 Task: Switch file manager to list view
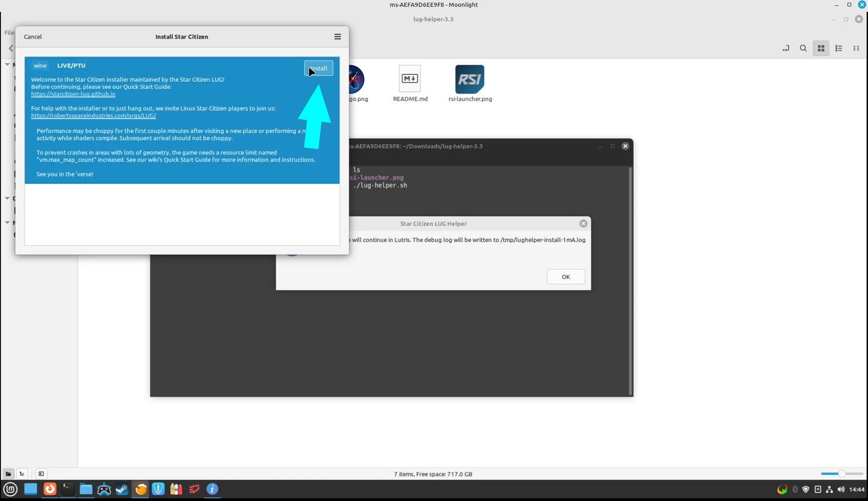pyautogui.click(x=839, y=48)
